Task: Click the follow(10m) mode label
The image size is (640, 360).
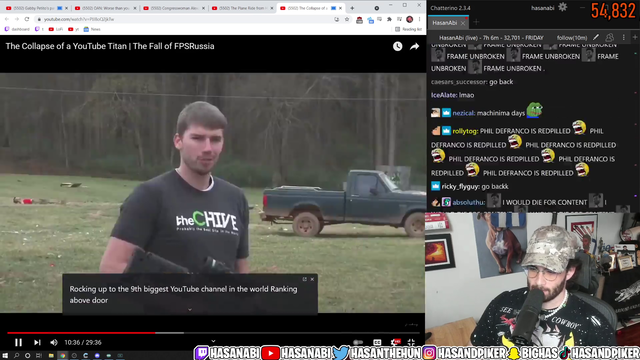Action: [x=572, y=38]
